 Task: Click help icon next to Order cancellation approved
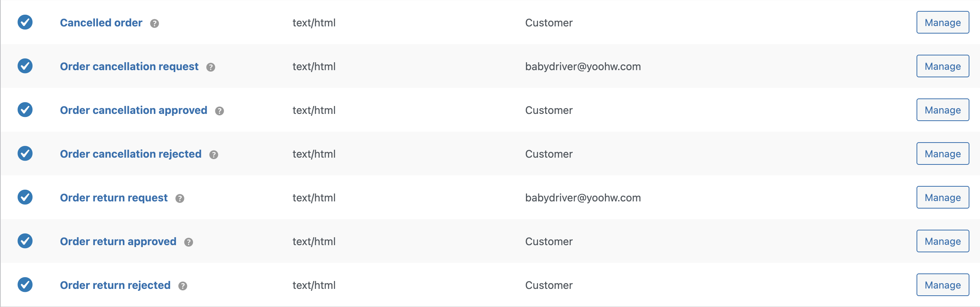(219, 111)
